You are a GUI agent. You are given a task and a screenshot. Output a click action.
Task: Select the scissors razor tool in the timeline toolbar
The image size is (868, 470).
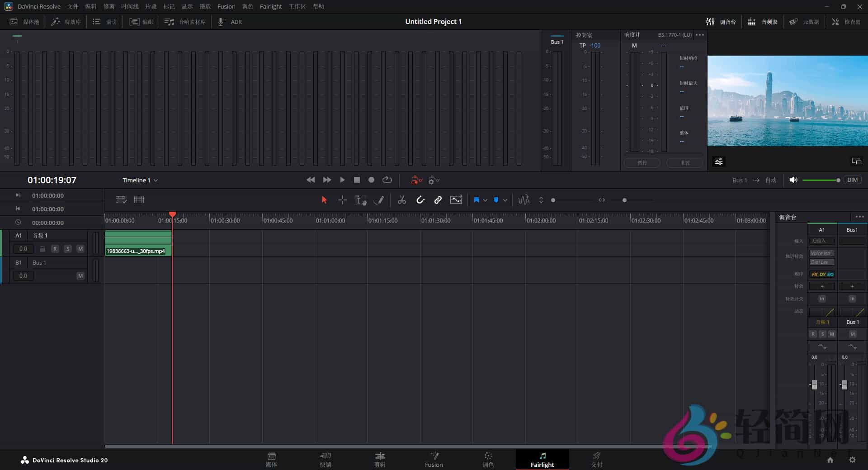click(402, 199)
